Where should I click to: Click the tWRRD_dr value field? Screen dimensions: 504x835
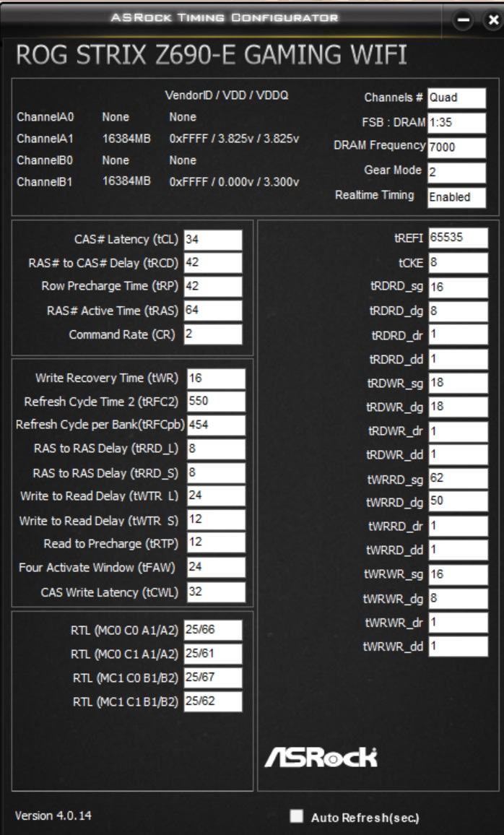pyautogui.click(x=458, y=526)
